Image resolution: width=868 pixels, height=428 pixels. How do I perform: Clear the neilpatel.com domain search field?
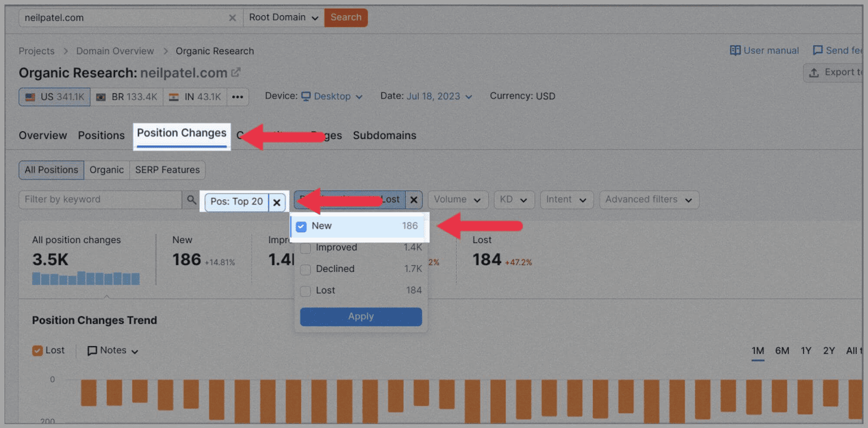(232, 18)
